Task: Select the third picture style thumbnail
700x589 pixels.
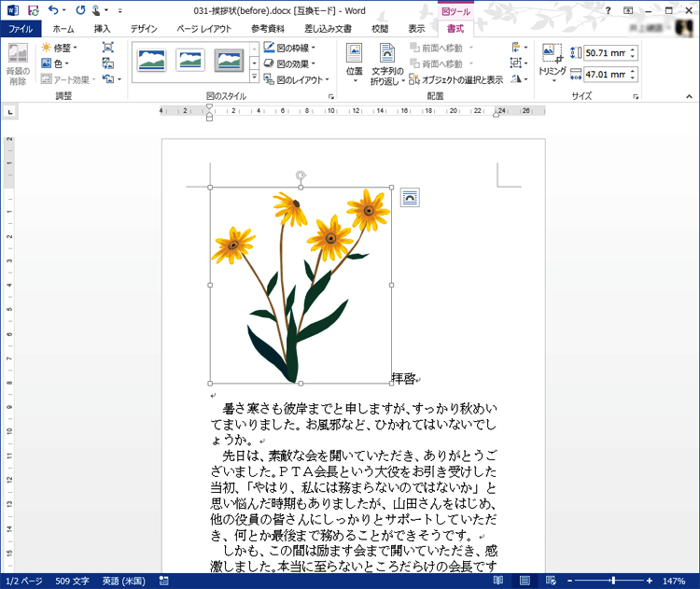Action: [229, 61]
